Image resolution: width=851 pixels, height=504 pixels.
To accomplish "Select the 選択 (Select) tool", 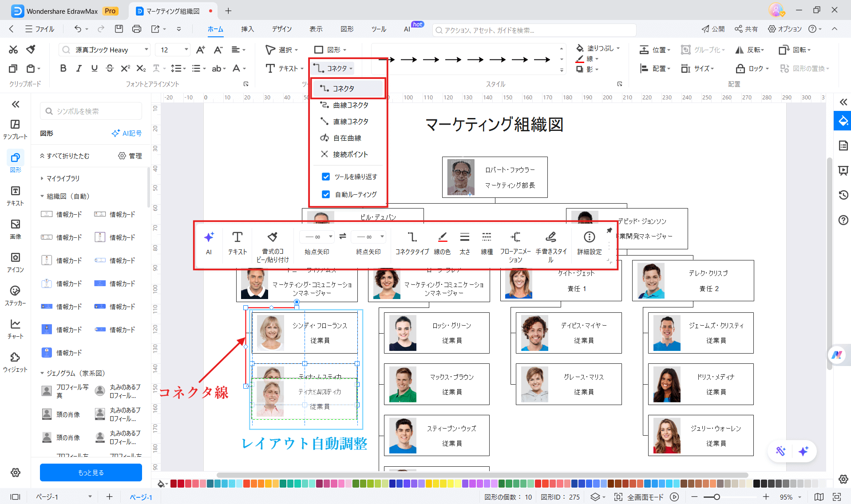I will point(282,50).
